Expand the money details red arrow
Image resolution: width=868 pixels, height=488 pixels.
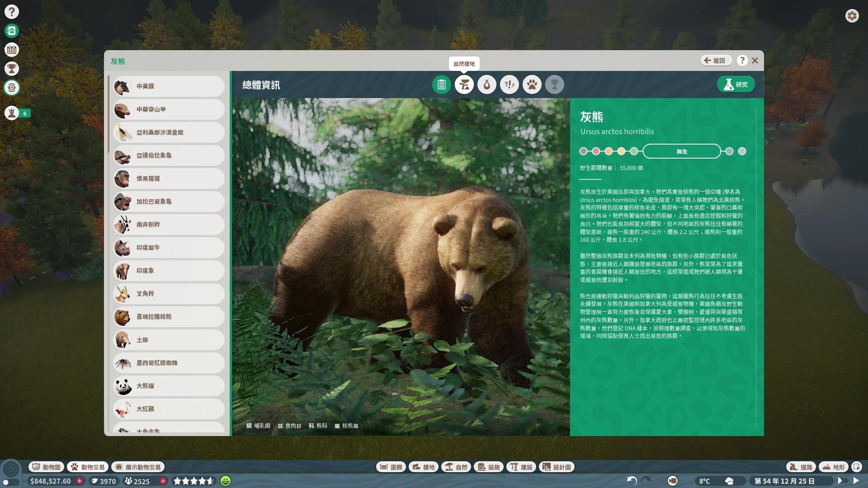[x=80, y=481]
